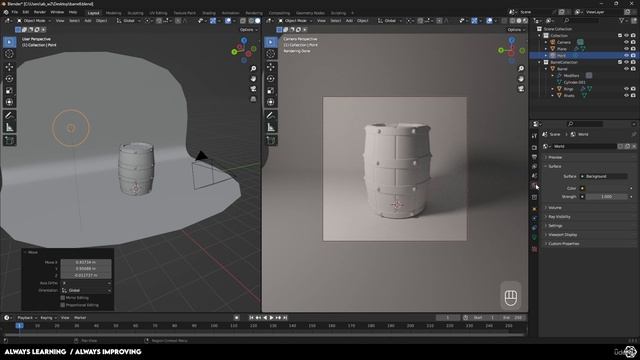Image resolution: width=640 pixels, height=360 pixels.
Task: Open the Output properties tab icon
Action: click(534, 157)
